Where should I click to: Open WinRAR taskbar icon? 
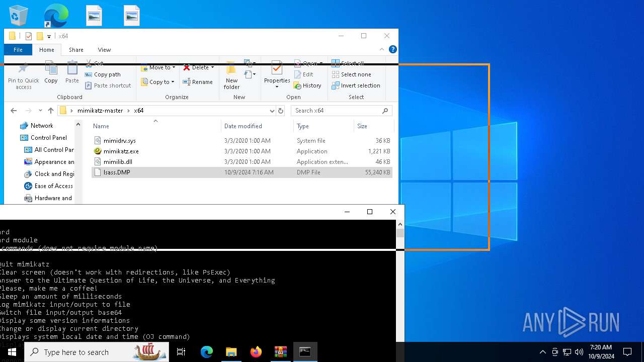click(281, 352)
